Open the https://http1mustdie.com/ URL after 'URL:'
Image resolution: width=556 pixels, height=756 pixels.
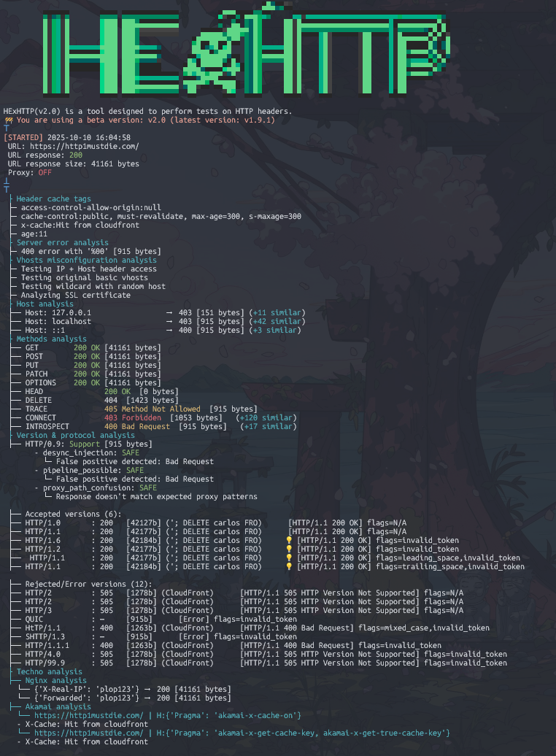tap(85, 146)
